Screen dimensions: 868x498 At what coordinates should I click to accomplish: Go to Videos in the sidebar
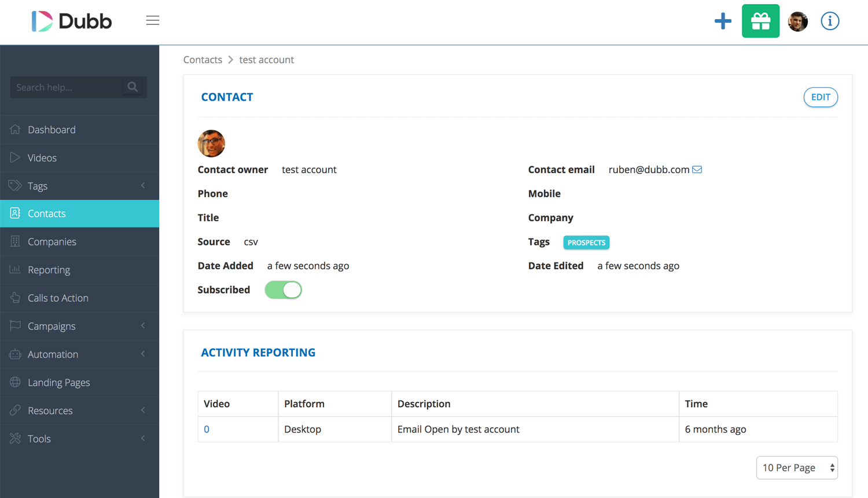pos(79,158)
